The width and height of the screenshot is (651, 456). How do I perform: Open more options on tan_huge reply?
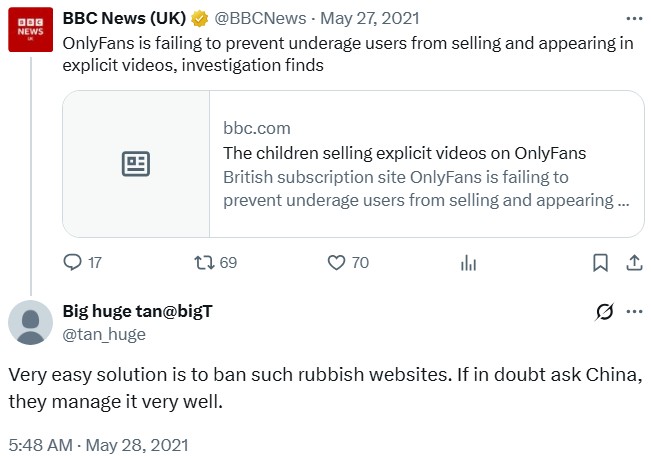pyautogui.click(x=634, y=311)
